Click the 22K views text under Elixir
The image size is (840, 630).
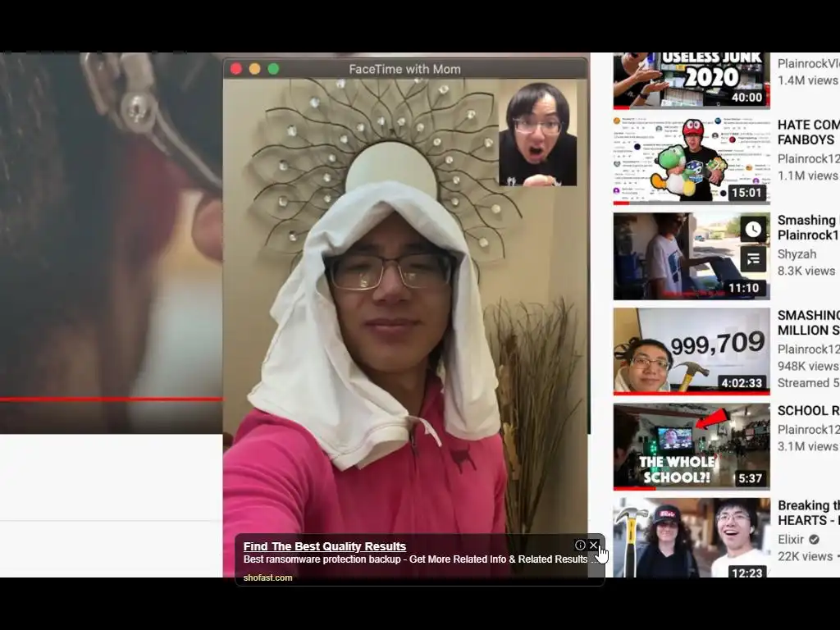806,557
